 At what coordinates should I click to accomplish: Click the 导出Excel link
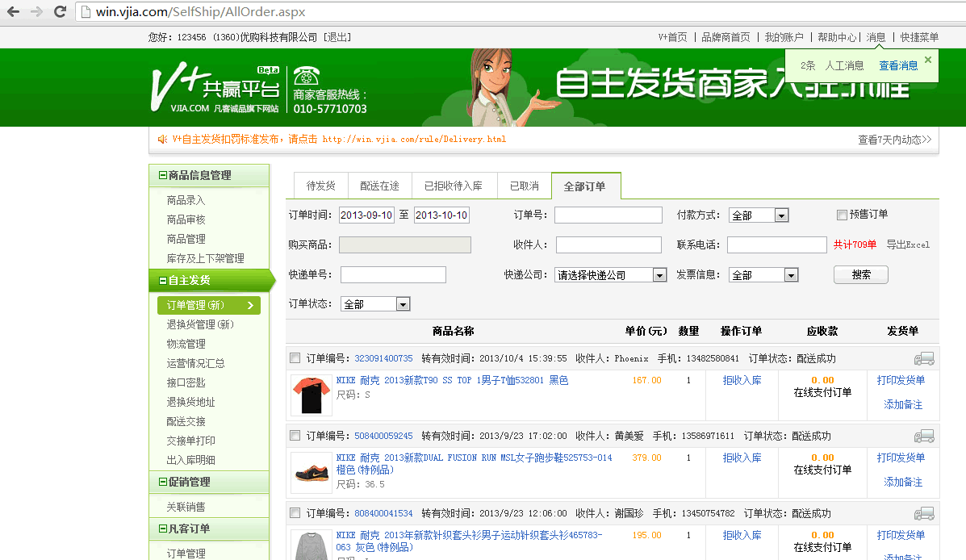pos(908,244)
